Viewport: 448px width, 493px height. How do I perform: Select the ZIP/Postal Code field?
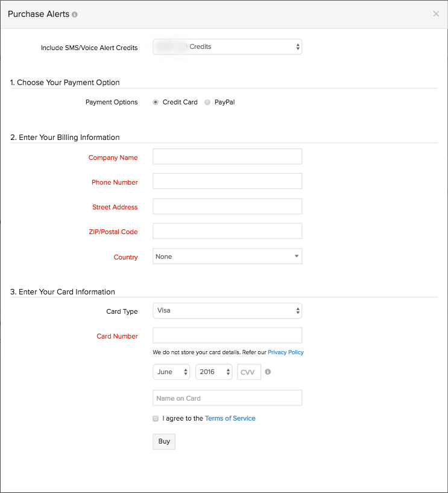click(x=227, y=231)
